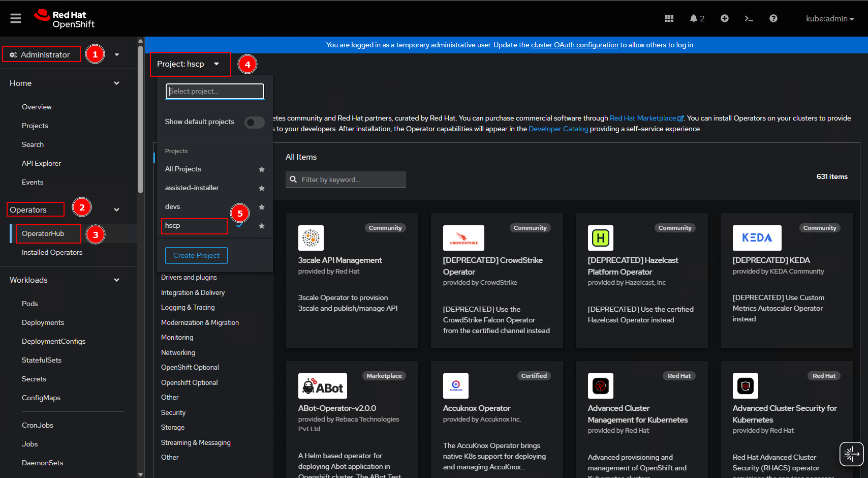Open the assistant sparkle icon at bottom right
This screenshot has width=868, height=478.
pos(851,454)
